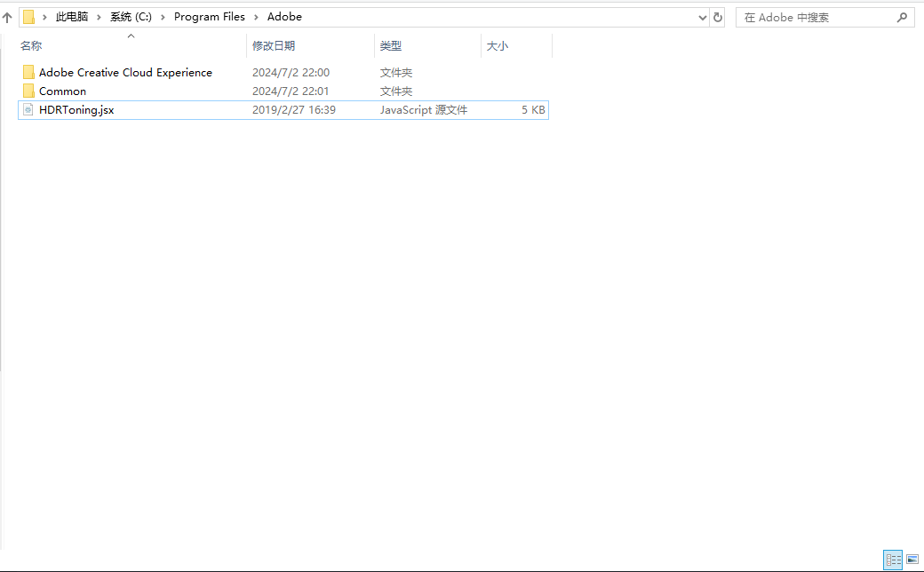Click date 2019/2/27 16:39
The height and width of the screenshot is (572, 924).
point(294,110)
